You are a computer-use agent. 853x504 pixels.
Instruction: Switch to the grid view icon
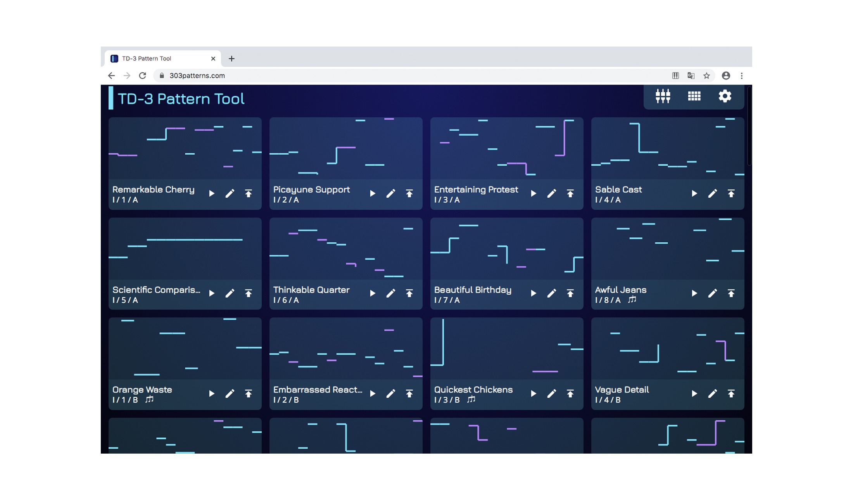694,96
